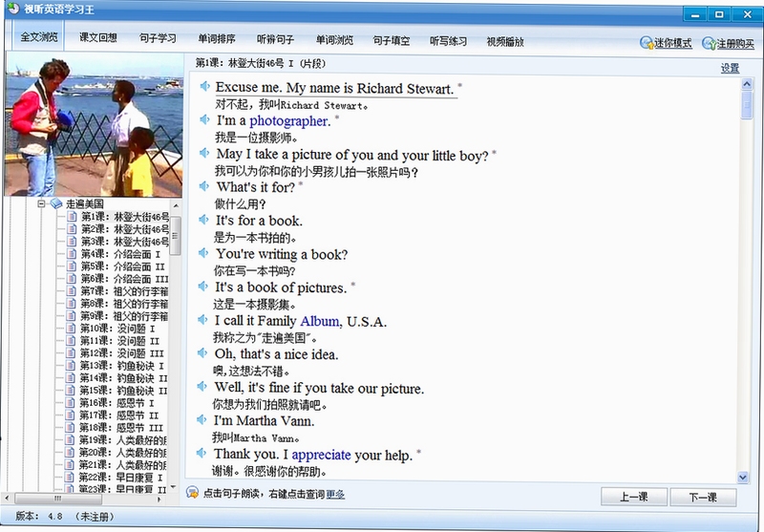Select lesson 第1课: 林登大街46号
Screen dimensions: 764x532
(x=125, y=216)
